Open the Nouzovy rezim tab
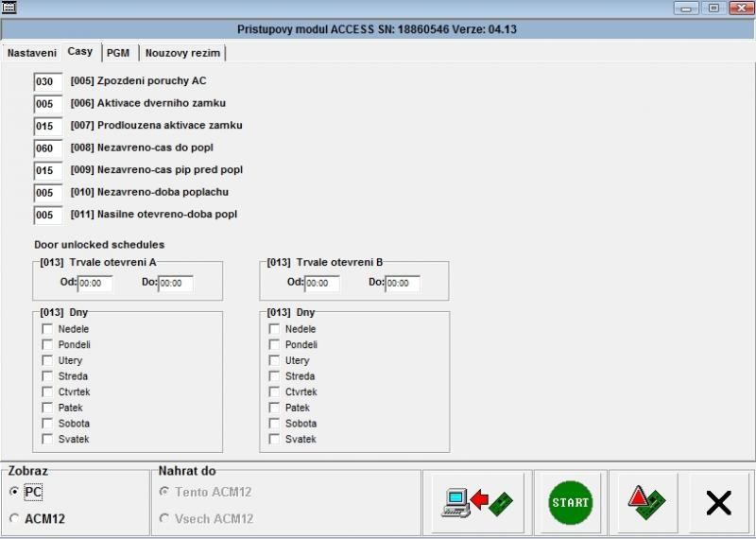 [x=182, y=53]
